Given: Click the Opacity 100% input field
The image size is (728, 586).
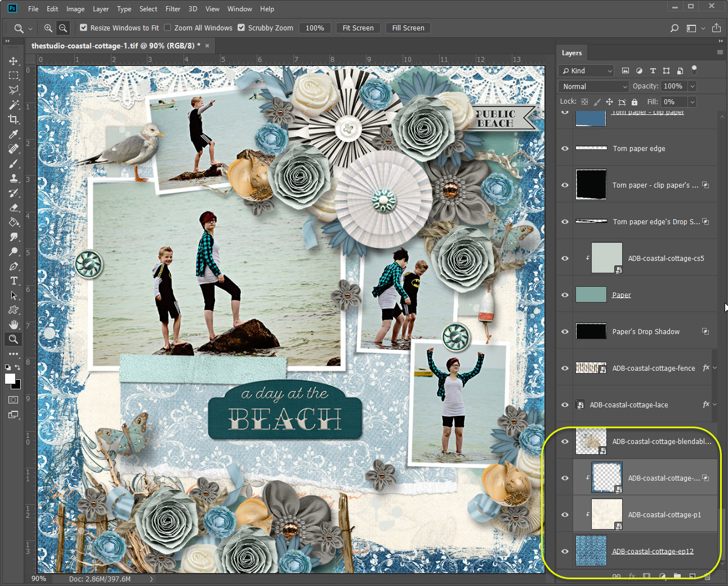Looking at the screenshot, I should click(675, 86).
